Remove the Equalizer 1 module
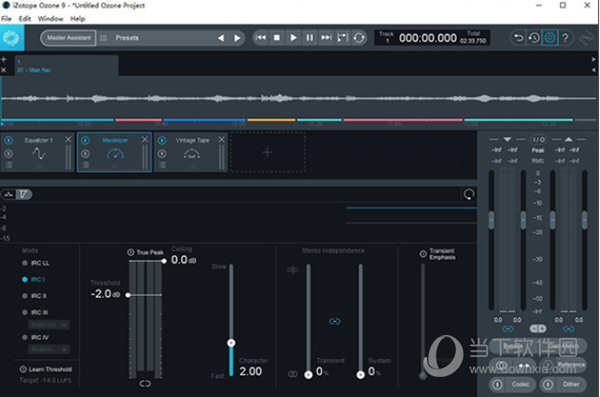 tap(68, 139)
